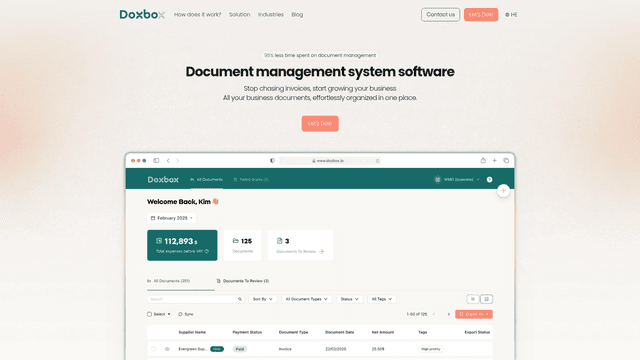Select the All Documents (251) tab
Image resolution: width=640 pixels, height=360 pixels.
click(169, 281)
